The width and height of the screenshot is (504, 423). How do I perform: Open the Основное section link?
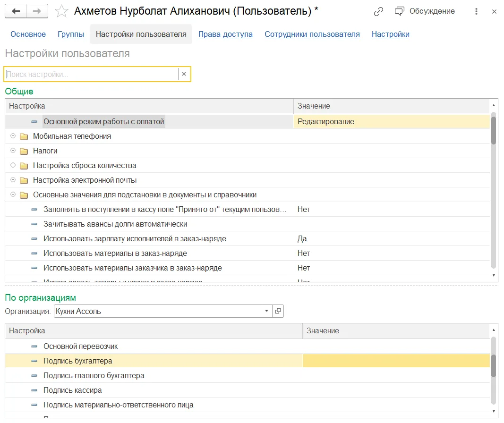[x=28, y=34]
